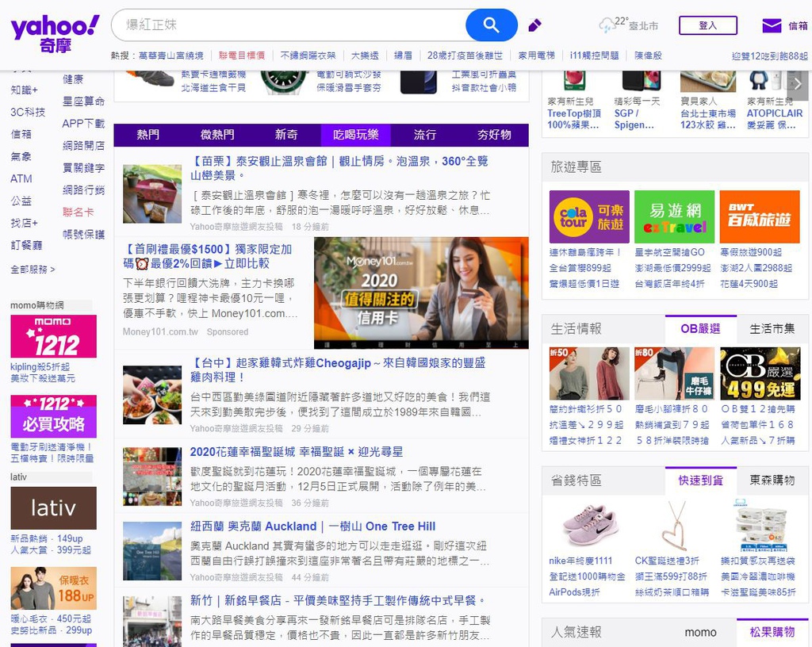812x647 pixels.
Task: Click the food storage containers image
Action: (760, 524)
